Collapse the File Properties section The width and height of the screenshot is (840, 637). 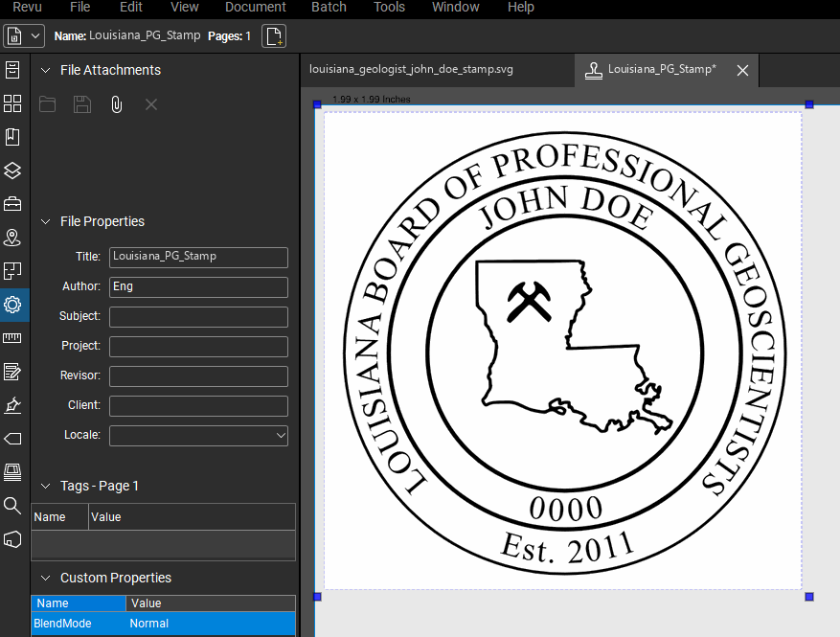[46, 221]
